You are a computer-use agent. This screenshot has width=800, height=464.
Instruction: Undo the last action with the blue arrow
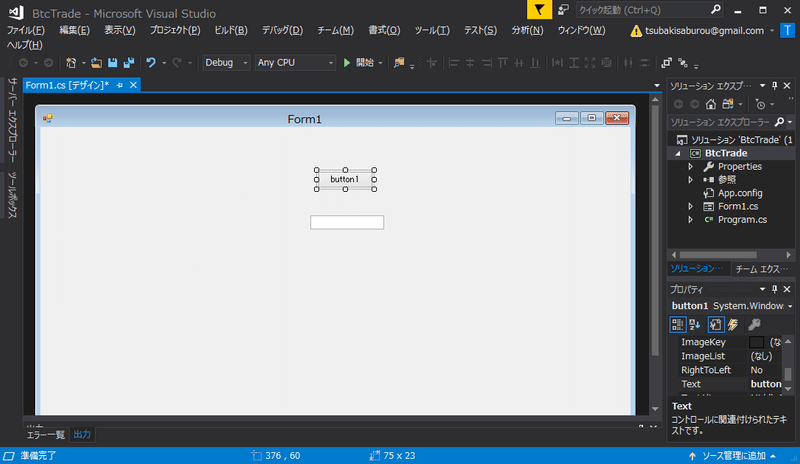click(151, 63)
